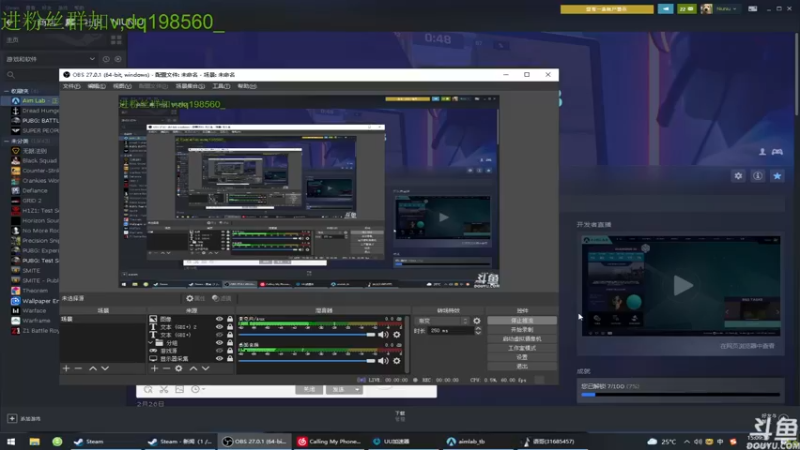
Task: Open OBS 场景集合 menu
Action: click(x=190, y=86)
